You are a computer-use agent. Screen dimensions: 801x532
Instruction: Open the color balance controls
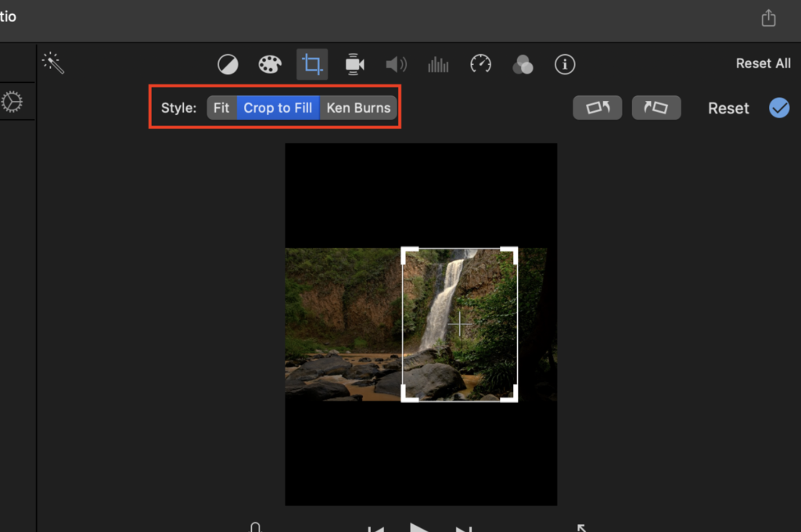tap(228, 64)
